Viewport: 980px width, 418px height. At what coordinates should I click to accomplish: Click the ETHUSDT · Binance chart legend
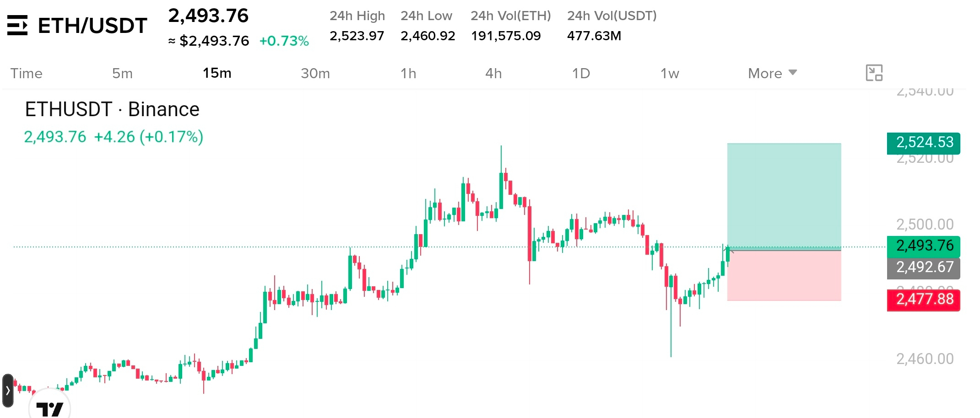(x=112, y=109)
